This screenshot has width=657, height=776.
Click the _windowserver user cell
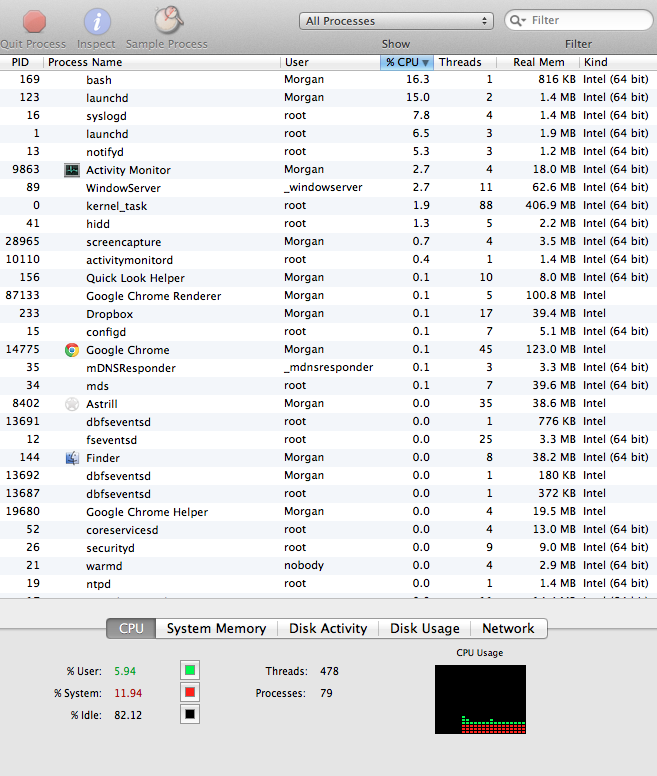[x=323, y=188]
